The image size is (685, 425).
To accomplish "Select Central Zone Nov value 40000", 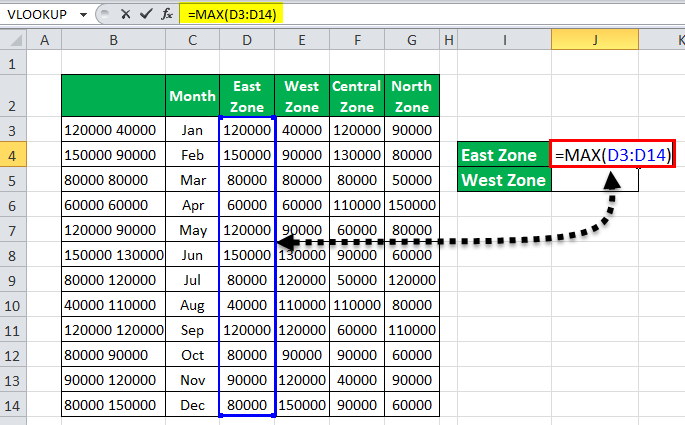I will (357, 380).
